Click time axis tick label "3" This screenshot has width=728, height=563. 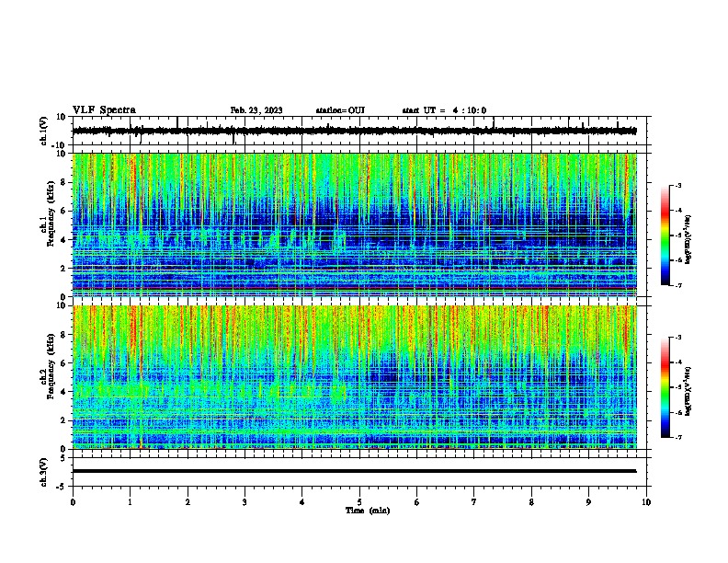pyautogui.click(x=245, y=502)
